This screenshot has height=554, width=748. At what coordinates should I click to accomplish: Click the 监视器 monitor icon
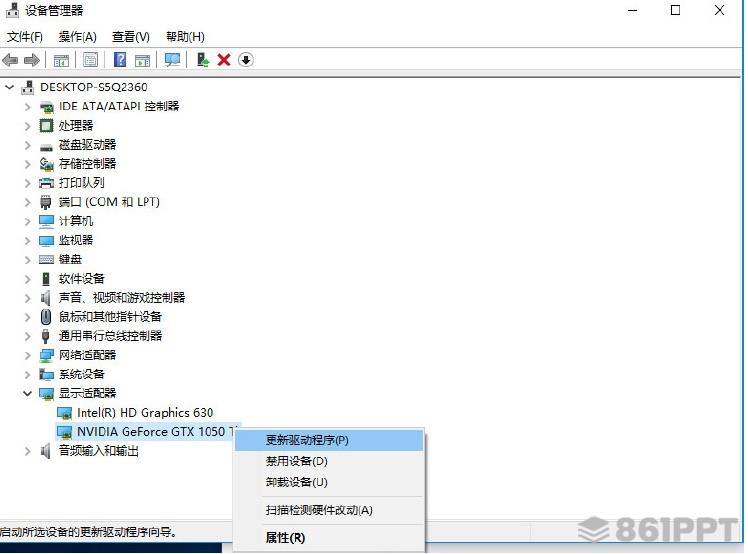(x=46, y=240)
